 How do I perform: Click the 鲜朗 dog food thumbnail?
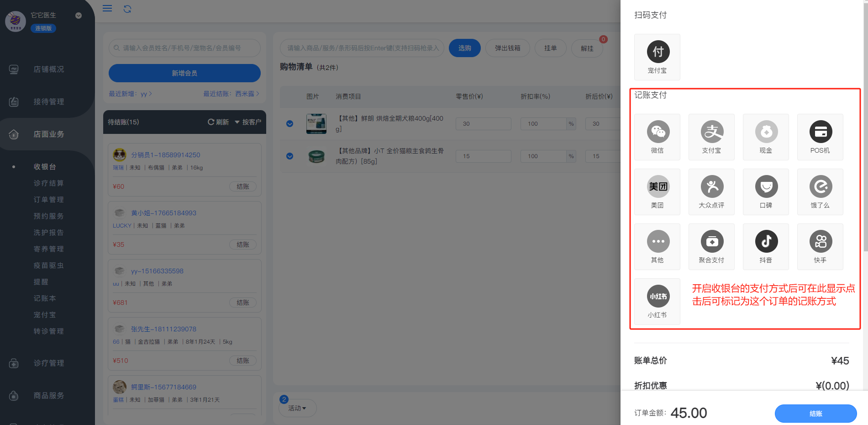(x=316, y=124)
